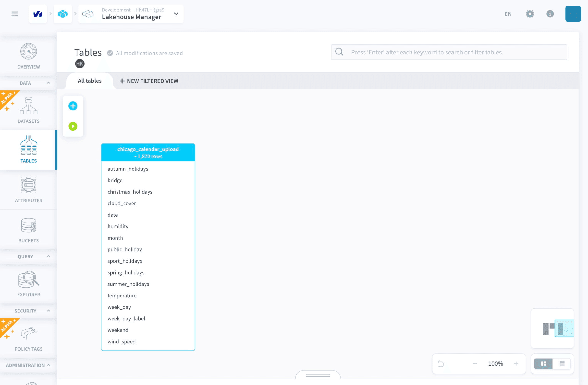The width and height of the screenshot is (588, 385).
Task: Select bridge column
Action: tap(148, 180)
